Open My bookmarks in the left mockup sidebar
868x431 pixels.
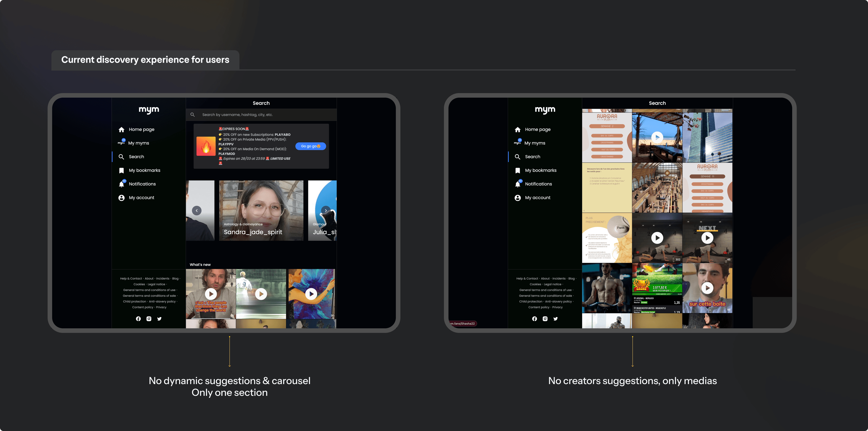pyautogui.click(x=144, y=170)
